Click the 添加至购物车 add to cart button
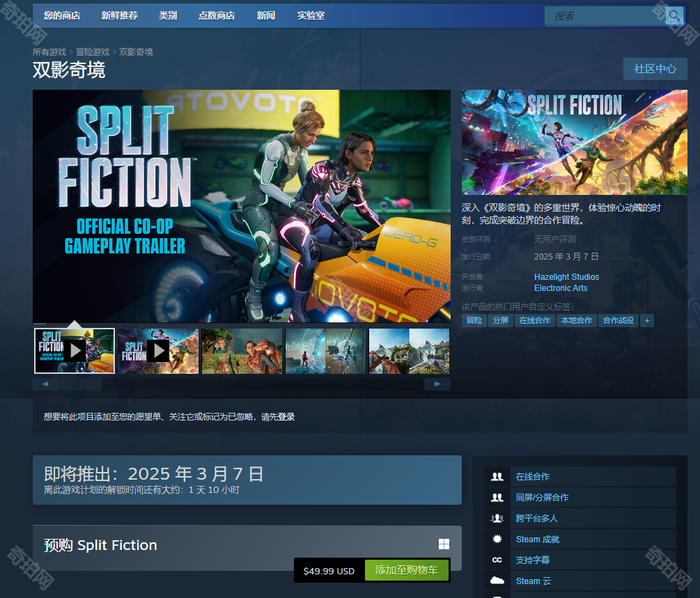The image size is (700, 598). [x=407, y=570]
